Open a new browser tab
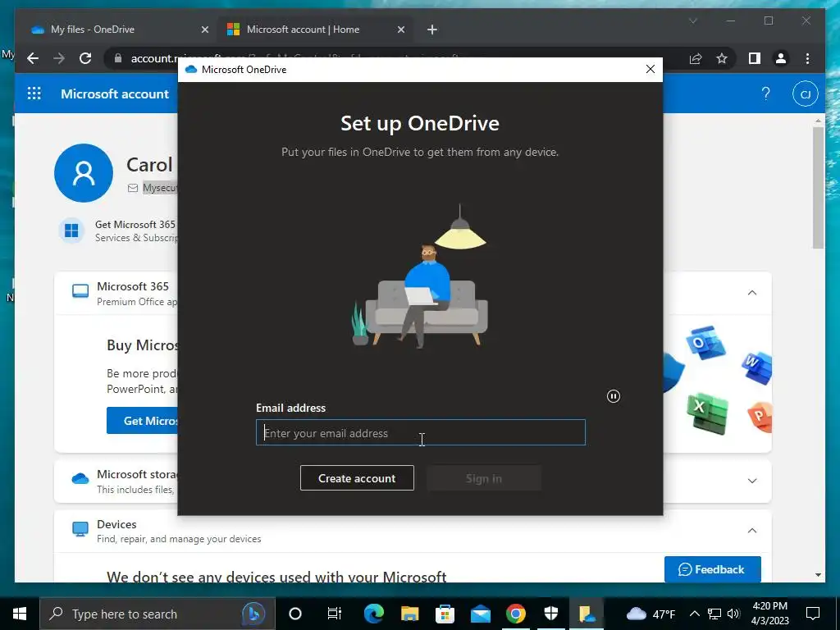Screen dimensions: 840x630 click(x=432, y=30)
